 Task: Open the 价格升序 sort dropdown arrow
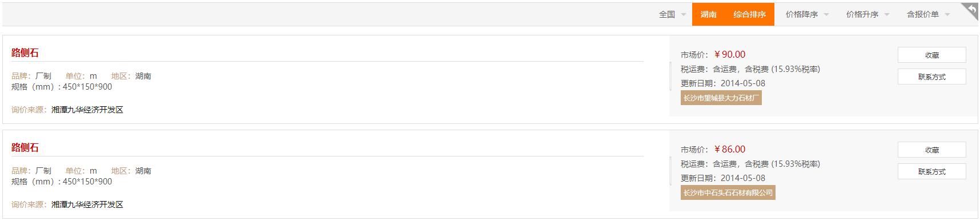[x=887, y=15]
